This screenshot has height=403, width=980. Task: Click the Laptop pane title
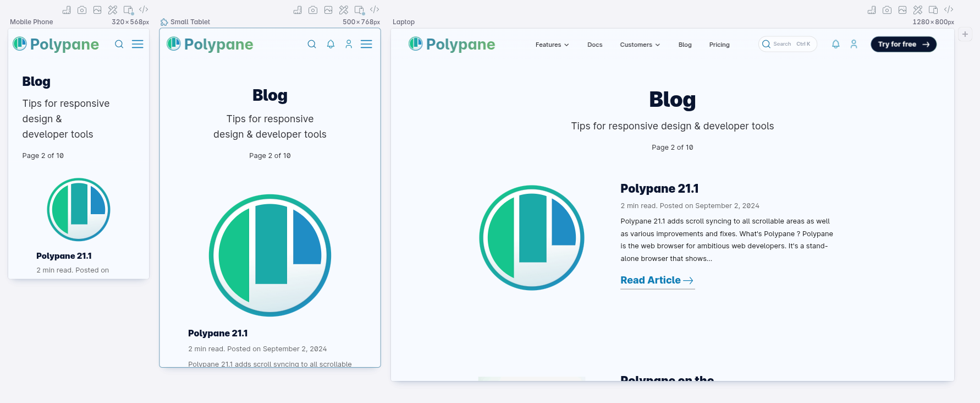coord(404,22)
